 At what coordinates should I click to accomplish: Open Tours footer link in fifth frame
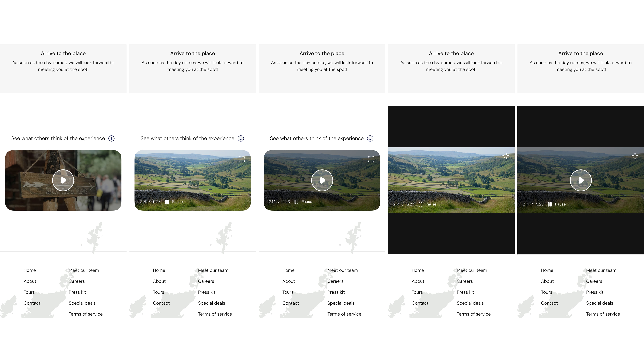tap(547, 292)
